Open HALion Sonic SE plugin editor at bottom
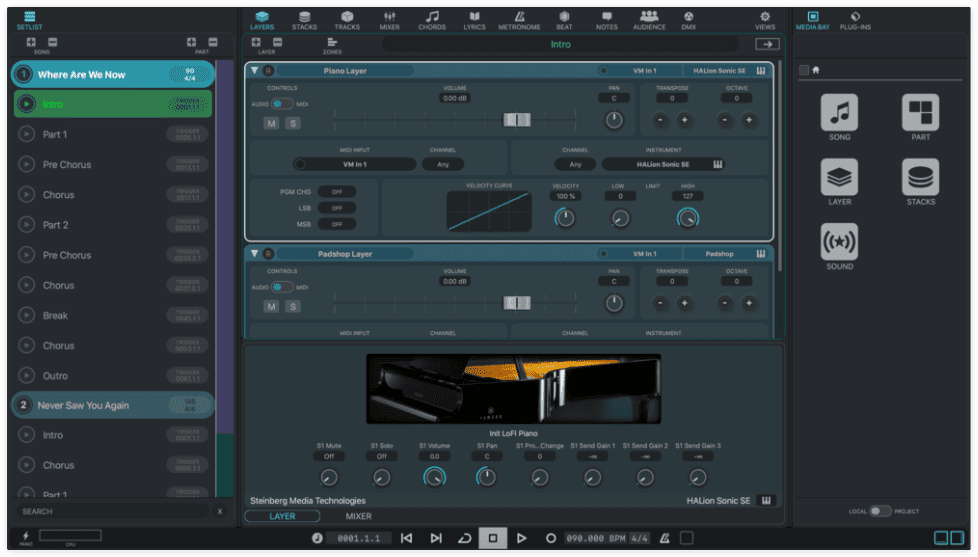The image size is (978, 557). click(x=766, y=500)
